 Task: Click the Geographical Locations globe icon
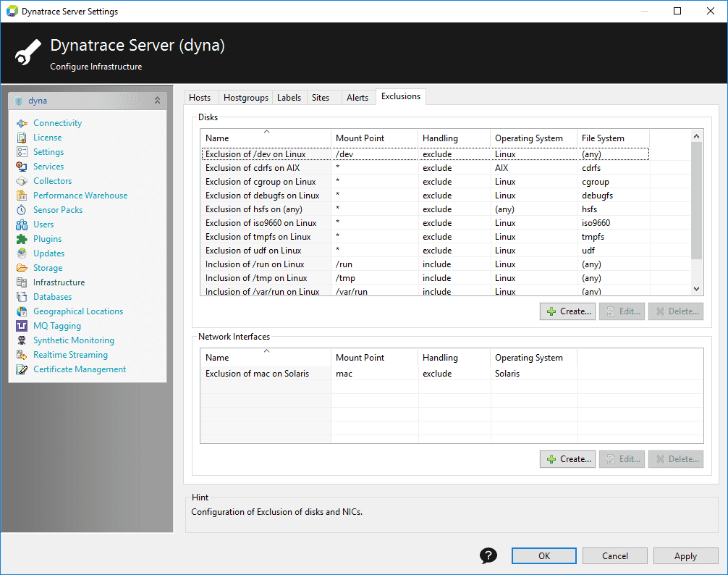22,311
